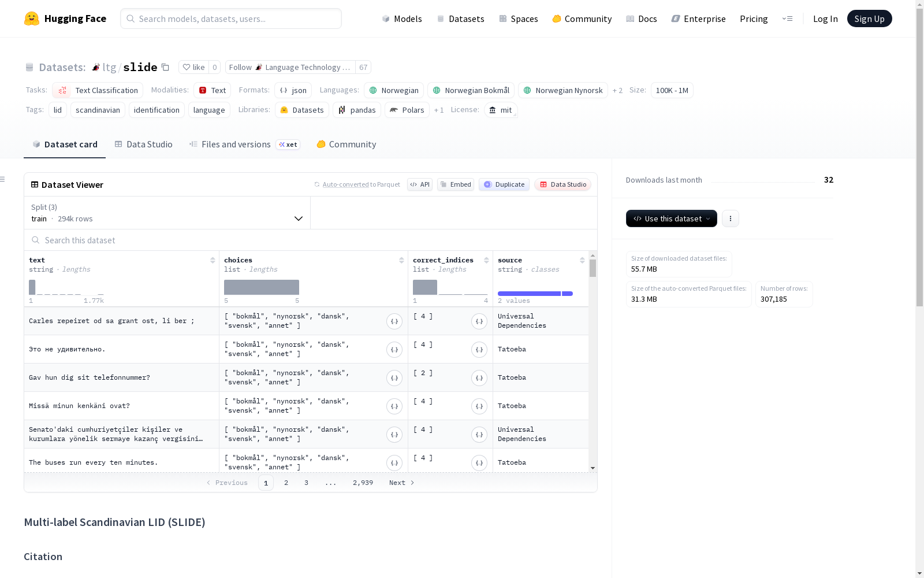Viewport: 924px width, 578px height.
Task: Go to the Next page of rows
Action: point(402,483)
